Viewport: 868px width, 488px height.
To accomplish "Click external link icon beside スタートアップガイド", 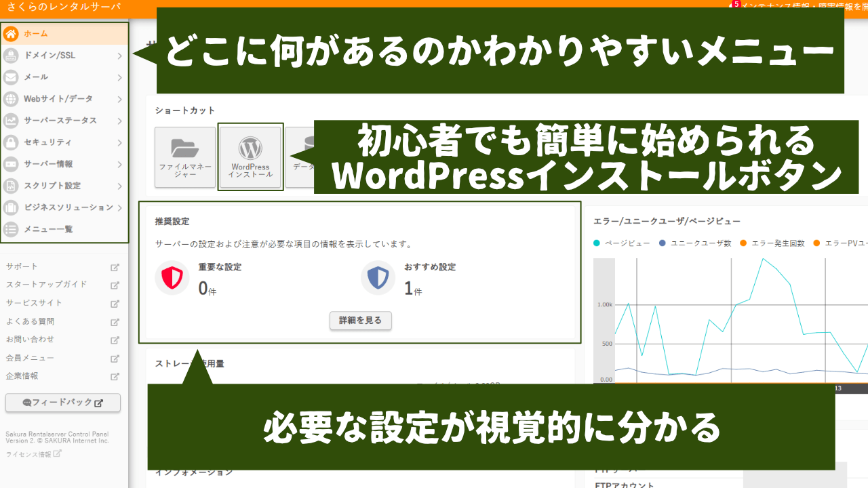I will pyautogui.click(x=115, y=285).
